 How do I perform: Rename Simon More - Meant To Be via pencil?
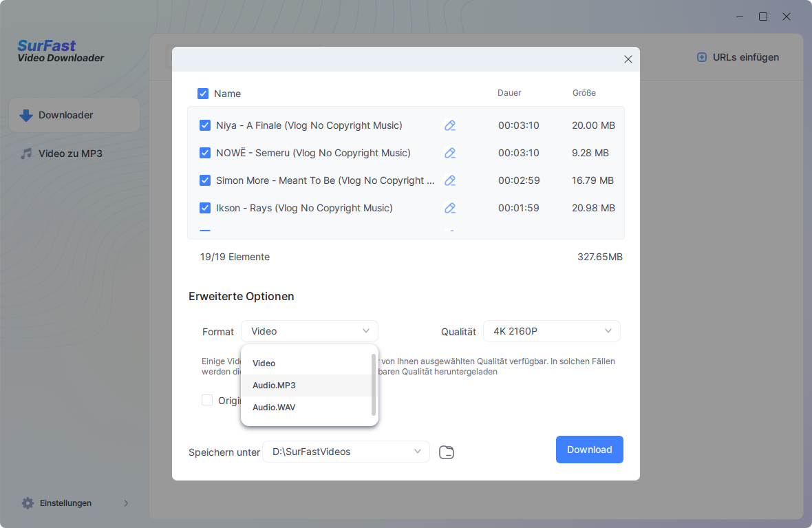click(450, 180)
